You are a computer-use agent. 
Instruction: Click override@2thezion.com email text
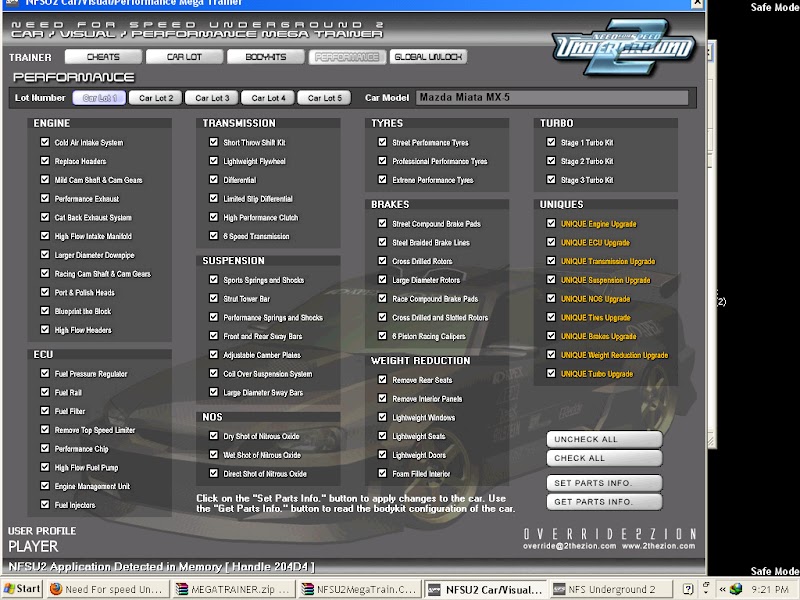point(569,546)
